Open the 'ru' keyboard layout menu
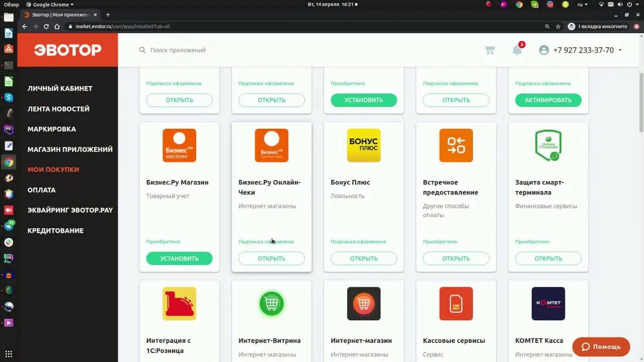The height and width of the screenshot is (362, 644). 583,5
